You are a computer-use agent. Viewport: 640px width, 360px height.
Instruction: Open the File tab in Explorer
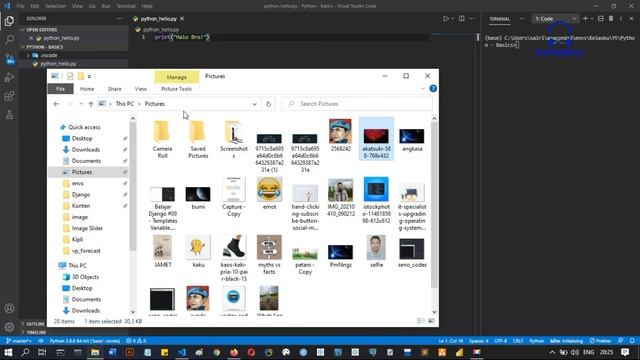60,89
